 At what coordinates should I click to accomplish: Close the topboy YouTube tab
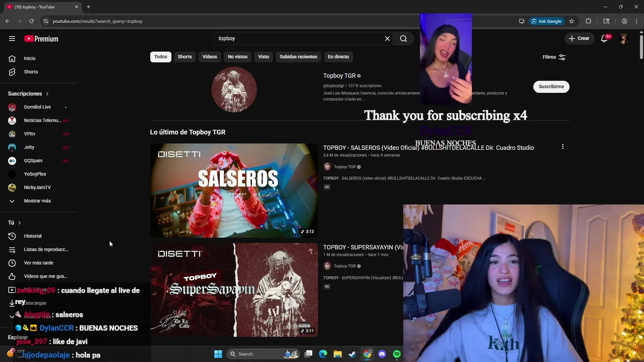(x=76, y=7)
